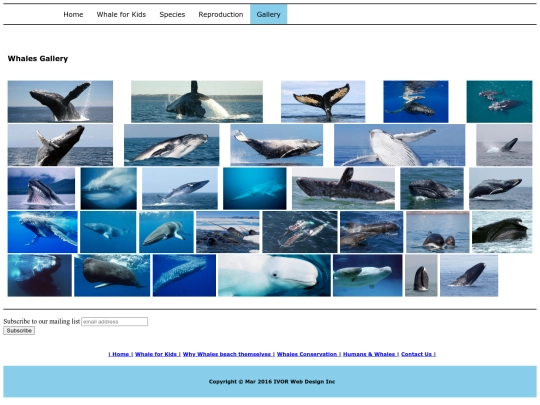Image resolution: width=540 pixels, height=405 pixels.
Task: Open narrow thumbnail of whale spyhopping vertically
Action: pyautogui.click(x=421, y=276)
